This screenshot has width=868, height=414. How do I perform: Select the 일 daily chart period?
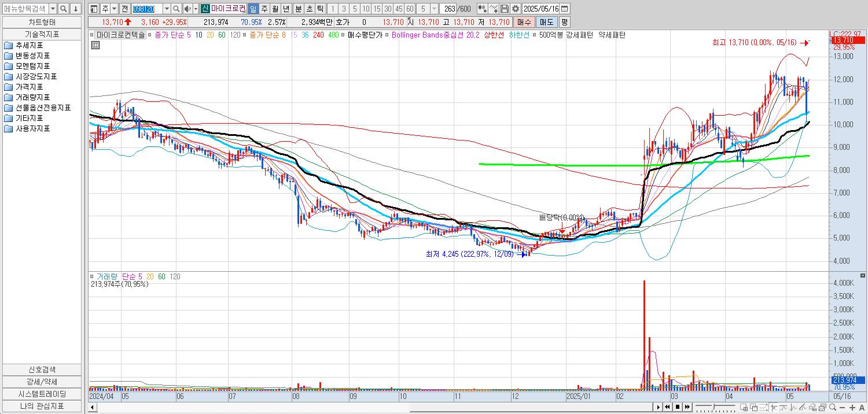(253, 9)
